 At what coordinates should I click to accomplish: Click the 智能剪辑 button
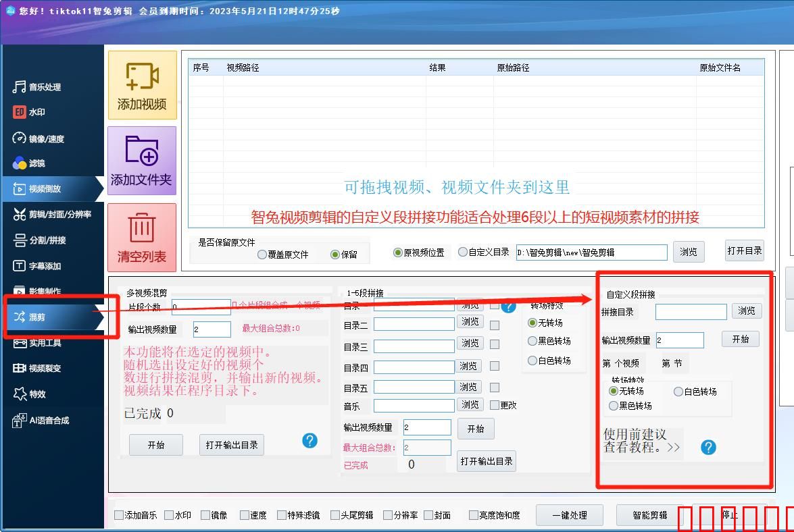[649, 515]
